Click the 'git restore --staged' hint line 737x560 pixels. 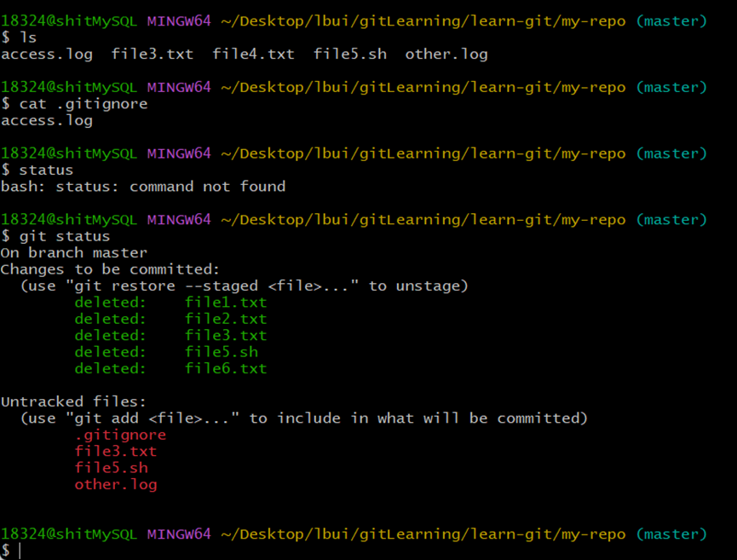pos(245,286)
